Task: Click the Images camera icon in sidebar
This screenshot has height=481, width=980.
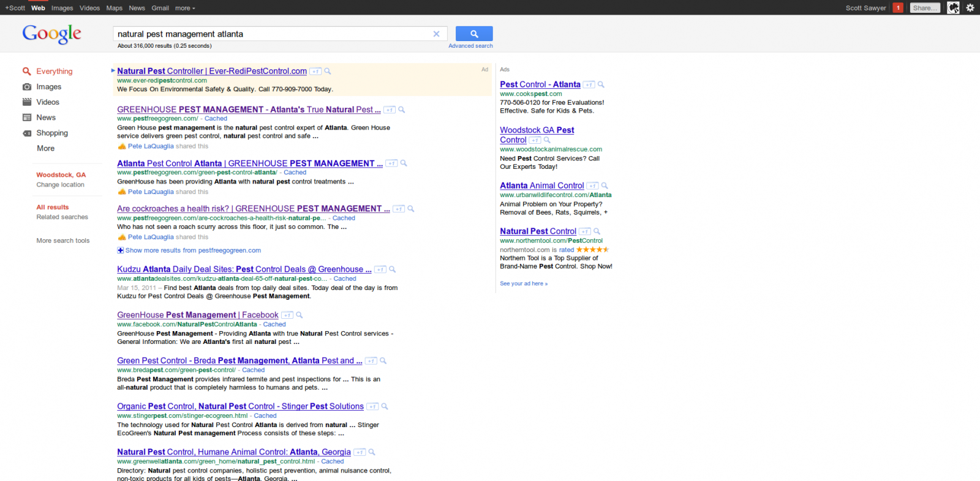Action: (x=27, y=87)
